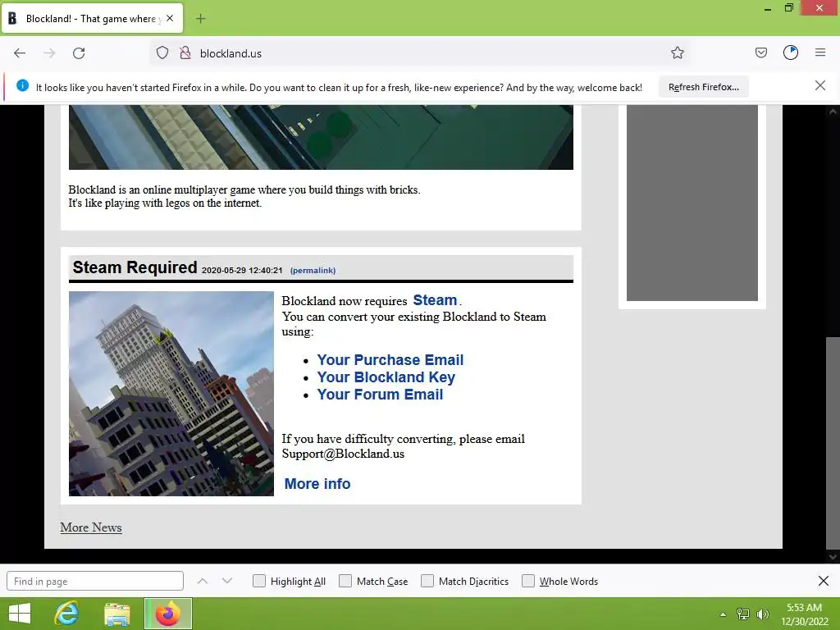
Task: Minimize the Firefox window
Action: 768,8
